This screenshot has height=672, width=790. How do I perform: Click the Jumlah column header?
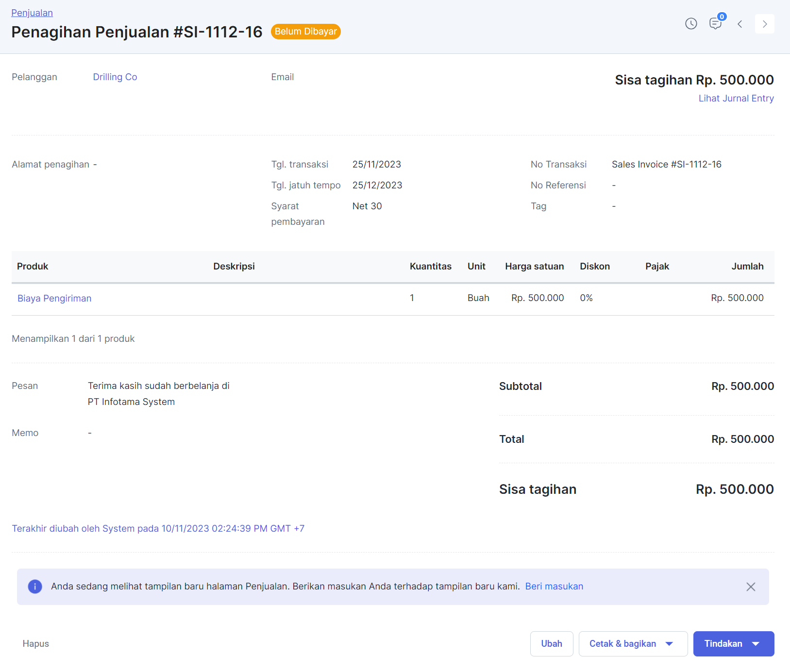coord(747,266)
